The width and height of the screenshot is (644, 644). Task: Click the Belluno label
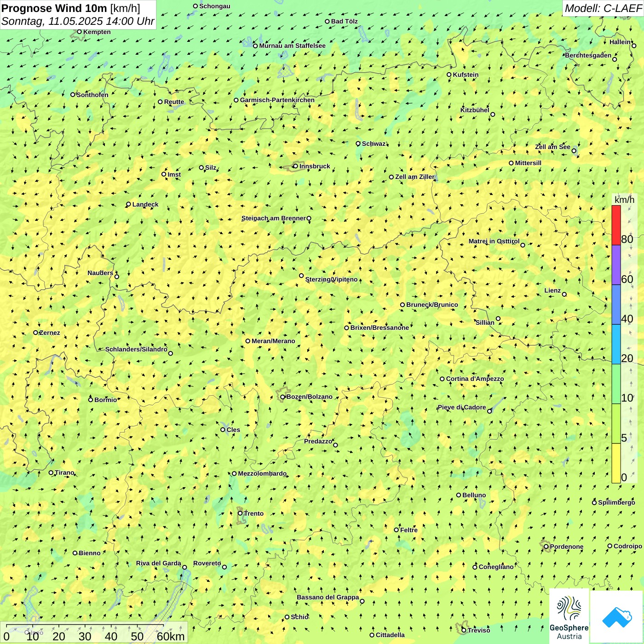point(474,495)
